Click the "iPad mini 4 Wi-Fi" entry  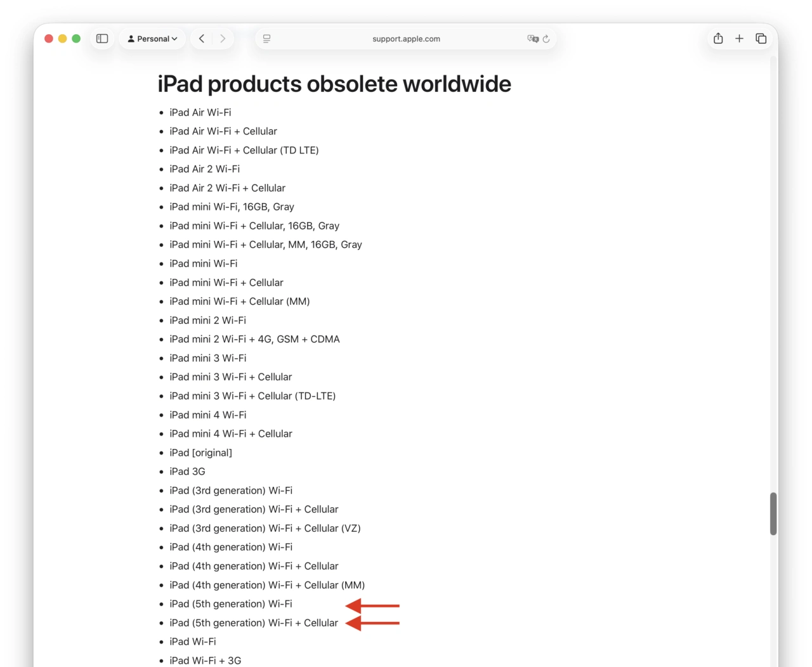[x=208, y=415]
